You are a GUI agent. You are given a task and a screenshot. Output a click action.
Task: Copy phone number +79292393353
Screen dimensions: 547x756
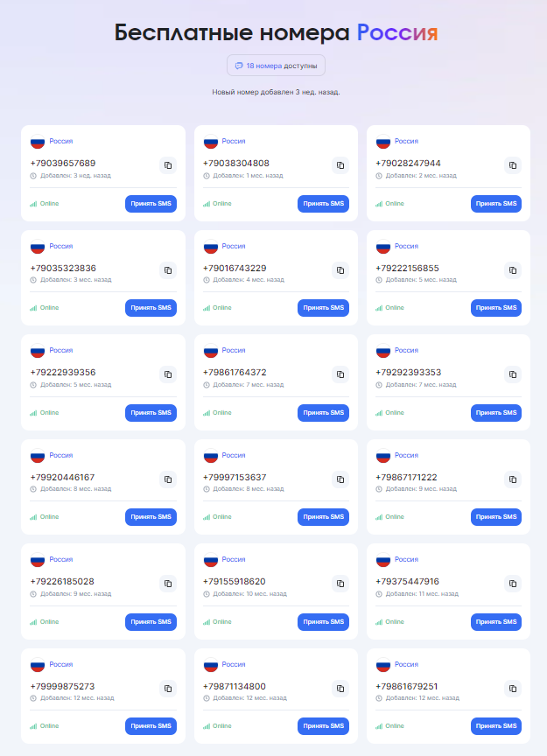point(514,374)
